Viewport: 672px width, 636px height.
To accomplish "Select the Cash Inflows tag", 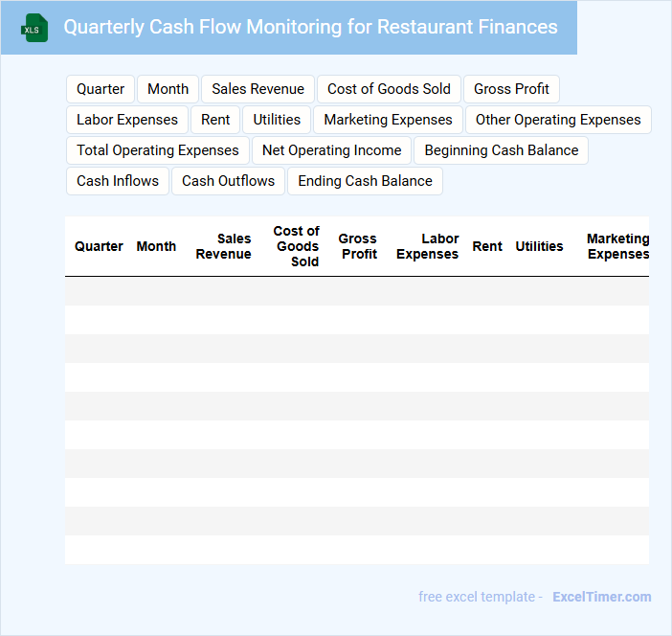I will [118, 181].
